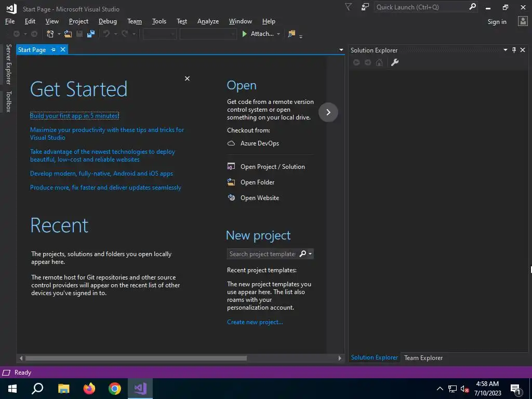The image size is (532, 399).
Task: Click Solution Explorer Back arrow icon
Action: coord(356,62)
